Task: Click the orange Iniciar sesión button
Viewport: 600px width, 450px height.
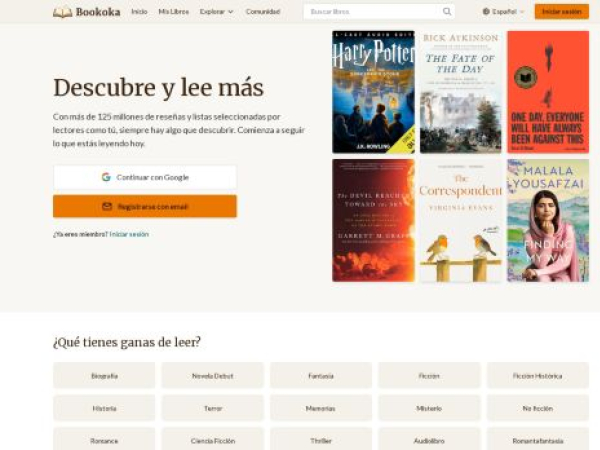Action: coord(561,11)
